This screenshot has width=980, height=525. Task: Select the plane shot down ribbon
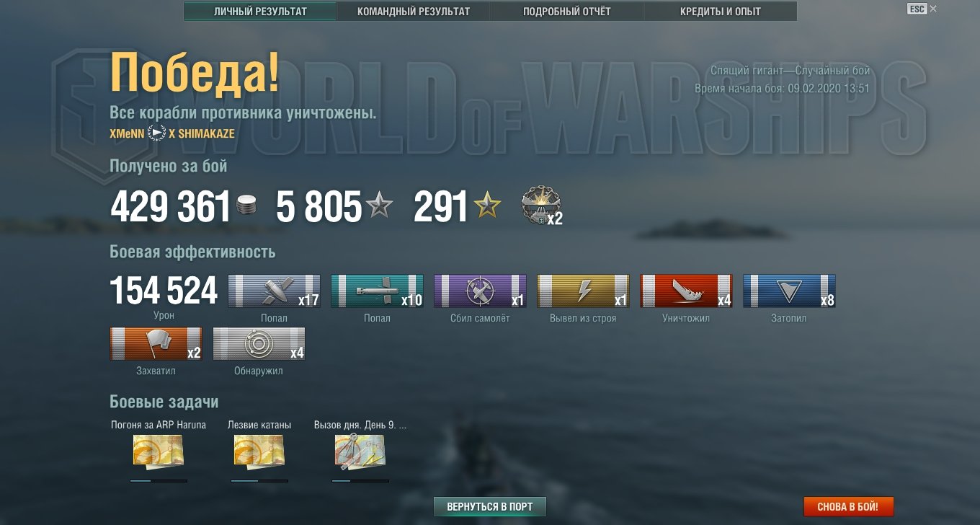tap(480, 291)
